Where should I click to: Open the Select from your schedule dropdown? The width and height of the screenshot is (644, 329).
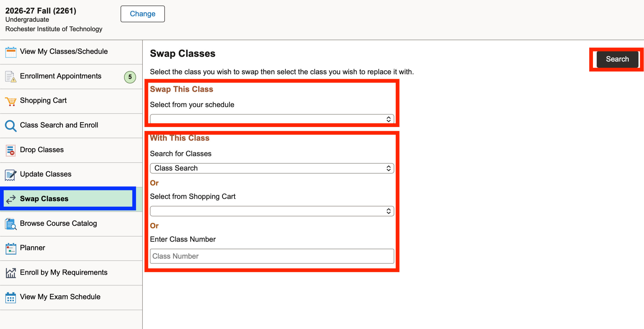tap(271, 119)
